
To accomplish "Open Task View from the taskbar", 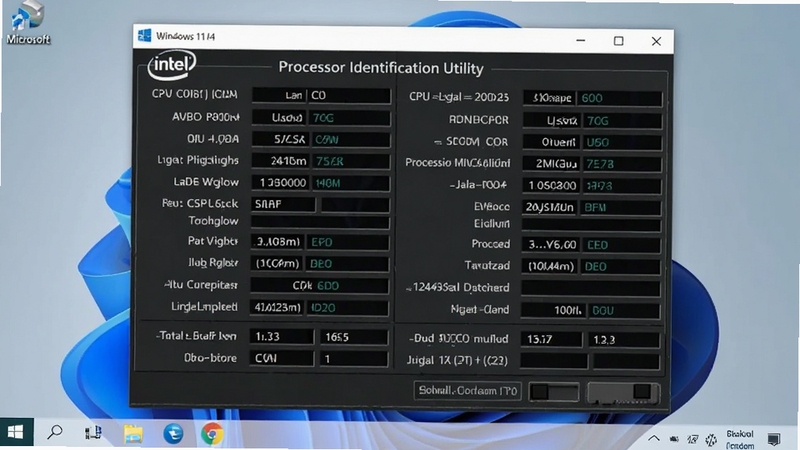I will [93, 433].
